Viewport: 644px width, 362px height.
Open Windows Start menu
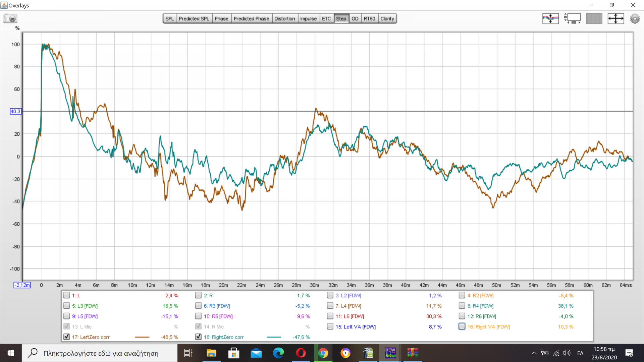coord(11,353)
